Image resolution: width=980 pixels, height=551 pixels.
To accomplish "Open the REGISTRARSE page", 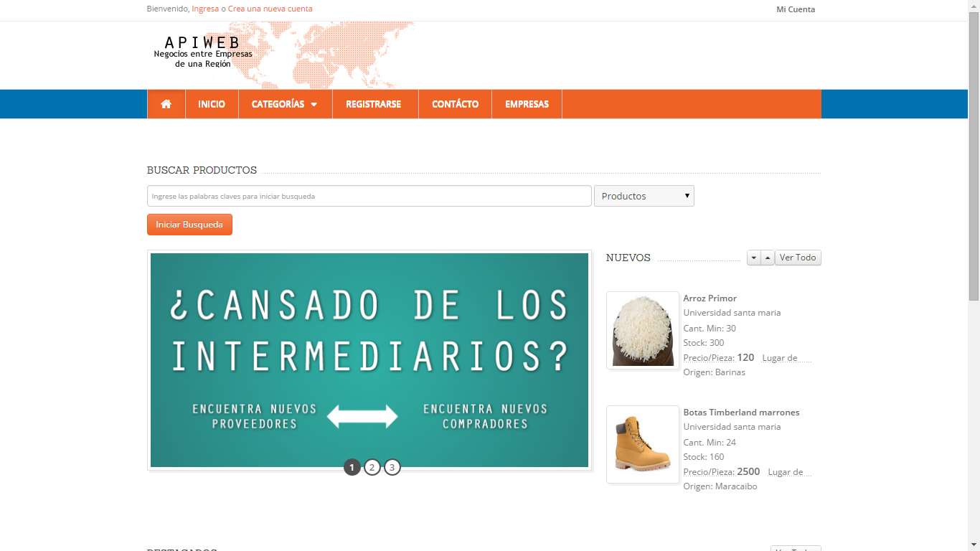I will tap(374, 103).
